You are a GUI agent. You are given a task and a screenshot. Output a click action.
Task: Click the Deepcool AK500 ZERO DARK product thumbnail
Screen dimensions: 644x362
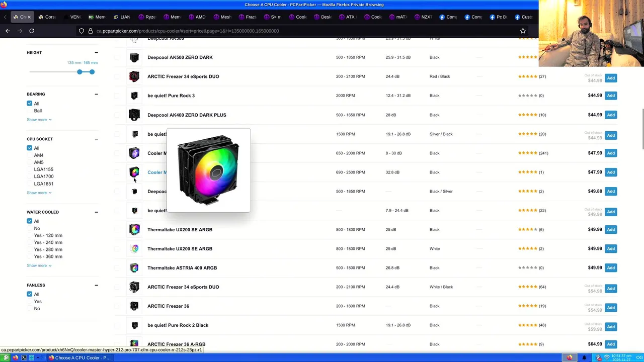pos(134,57)
